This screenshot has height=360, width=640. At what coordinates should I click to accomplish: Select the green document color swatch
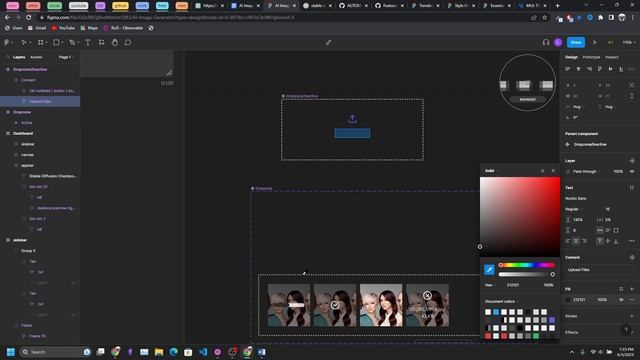click(x=536, y=336)
